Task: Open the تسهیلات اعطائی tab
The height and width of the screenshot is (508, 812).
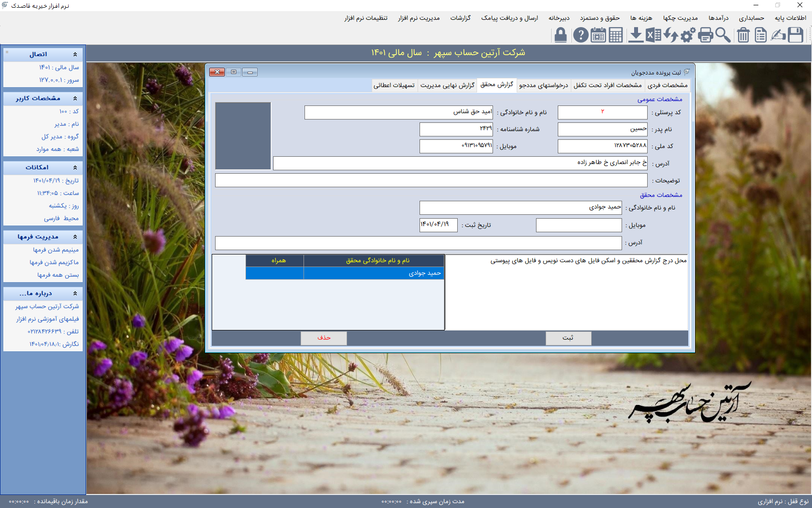Action: (x=394, y=85)
